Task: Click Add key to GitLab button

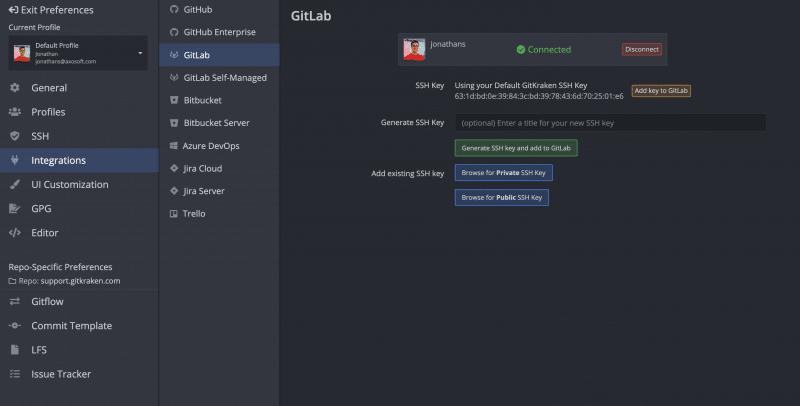Action: click(x=661, y=91)
